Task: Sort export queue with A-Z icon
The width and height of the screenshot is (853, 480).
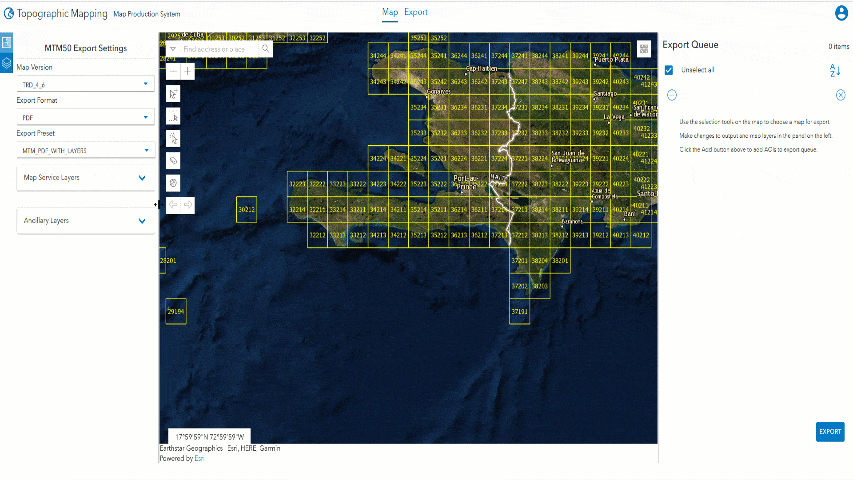Action: (x=835, y=70)
